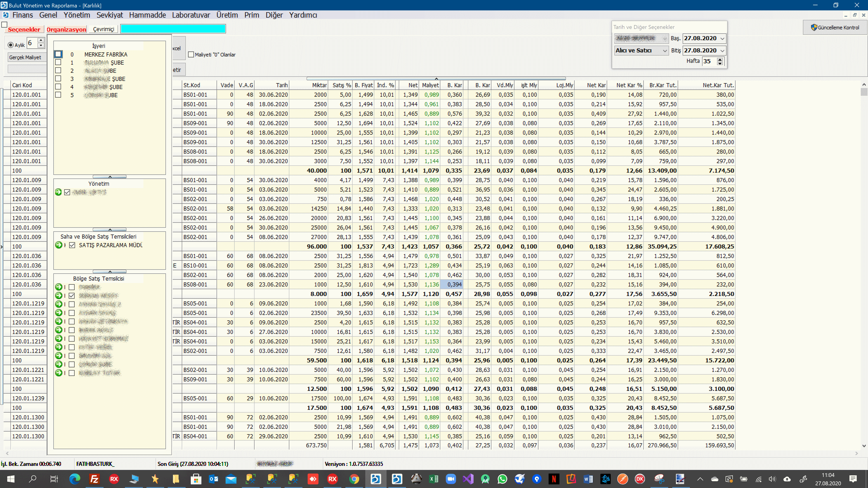Open the Bitiş date dropdown

click(x=722, y=51)
